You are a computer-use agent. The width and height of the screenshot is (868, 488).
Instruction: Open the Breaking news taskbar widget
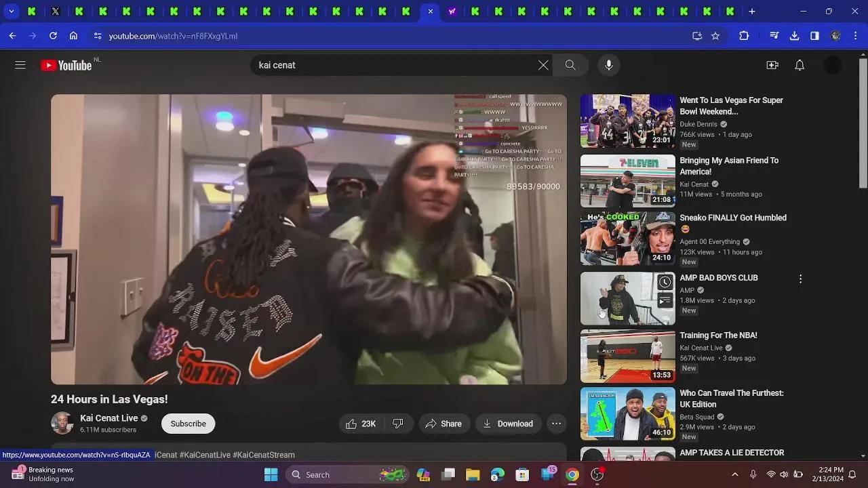tap(43, 474)
